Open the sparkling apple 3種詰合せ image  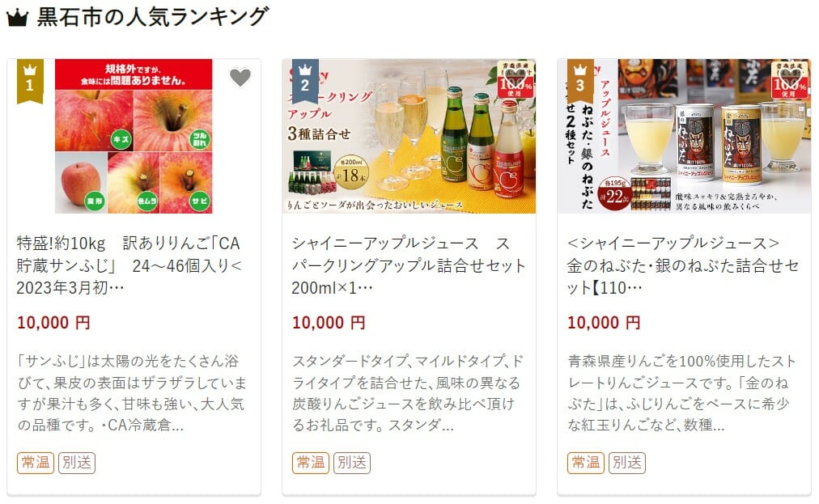pos(409,136)
